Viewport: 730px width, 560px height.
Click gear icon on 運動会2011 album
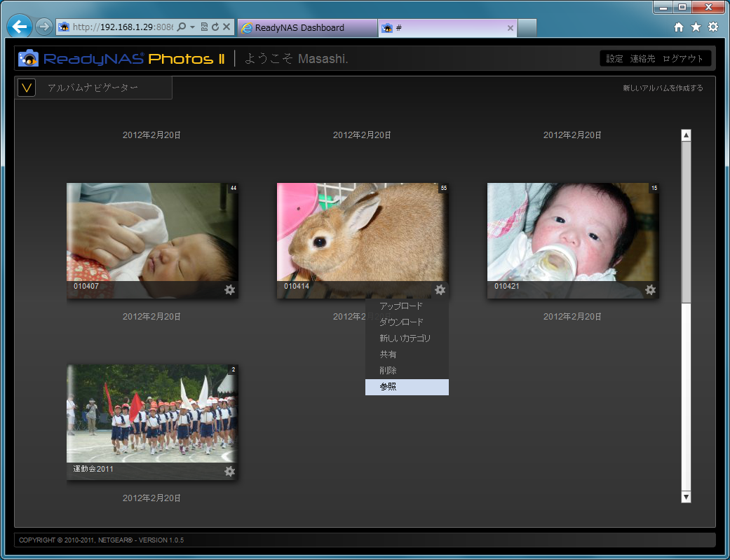(x=229, y=472)
